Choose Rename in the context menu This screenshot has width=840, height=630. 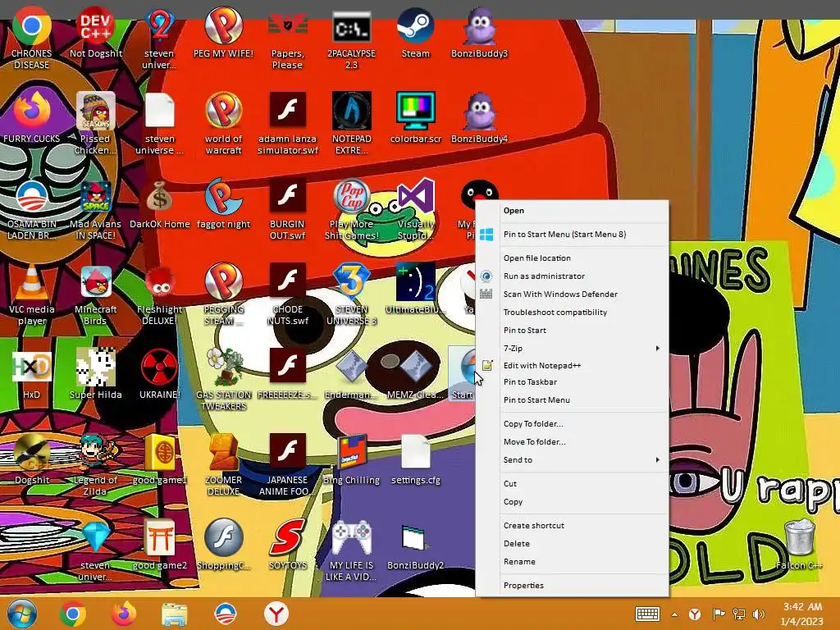572,562
